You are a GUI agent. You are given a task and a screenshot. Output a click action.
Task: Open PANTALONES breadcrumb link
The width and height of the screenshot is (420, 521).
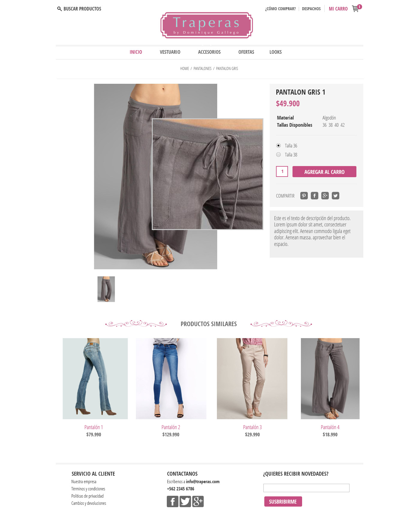pyautogui.click(x=202, y=69)
